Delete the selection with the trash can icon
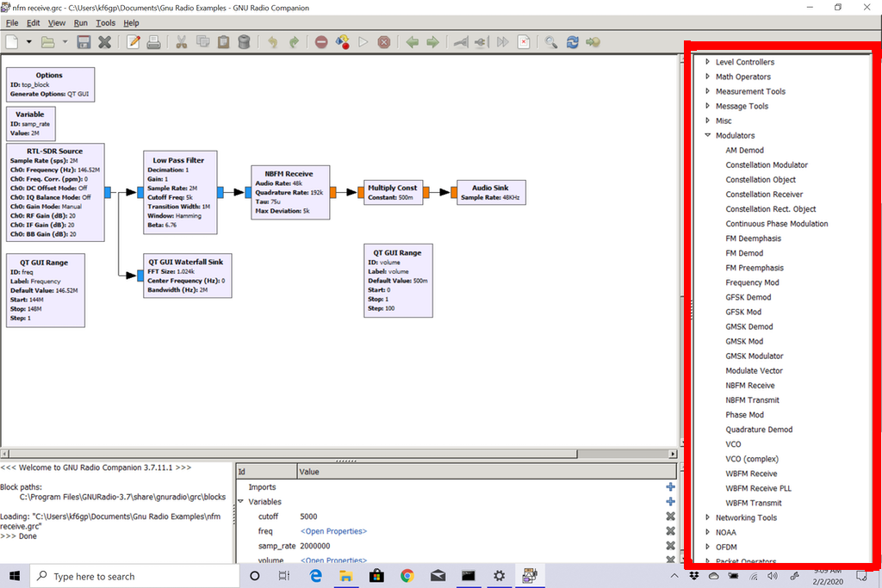882x588 pixels. [244, 42]
